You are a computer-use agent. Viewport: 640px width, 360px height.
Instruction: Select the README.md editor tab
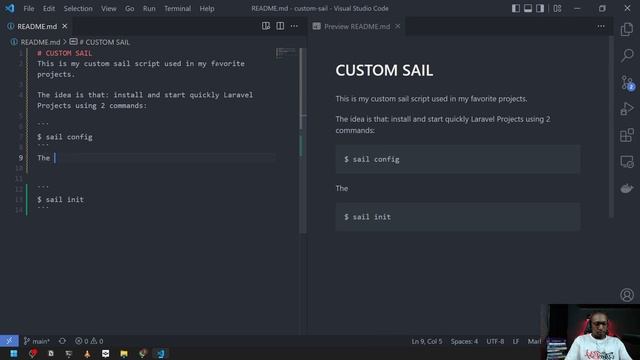tap(36, 27)
